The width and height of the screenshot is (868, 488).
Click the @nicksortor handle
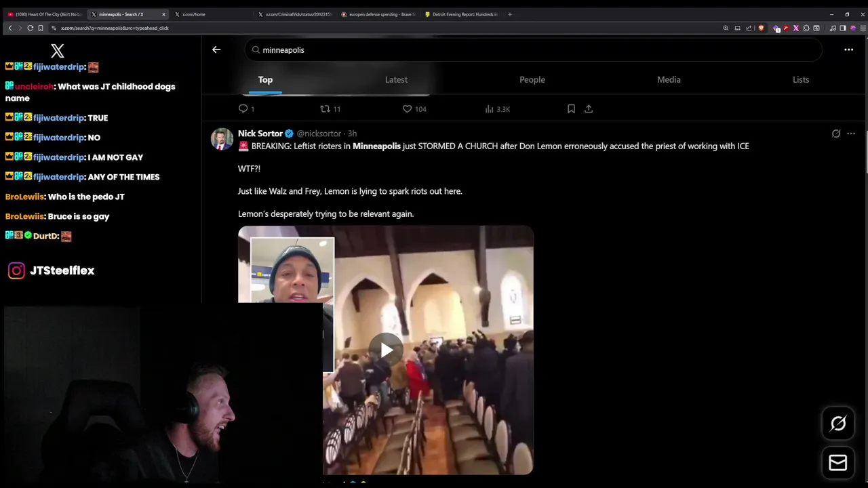[x=319, y=134]
